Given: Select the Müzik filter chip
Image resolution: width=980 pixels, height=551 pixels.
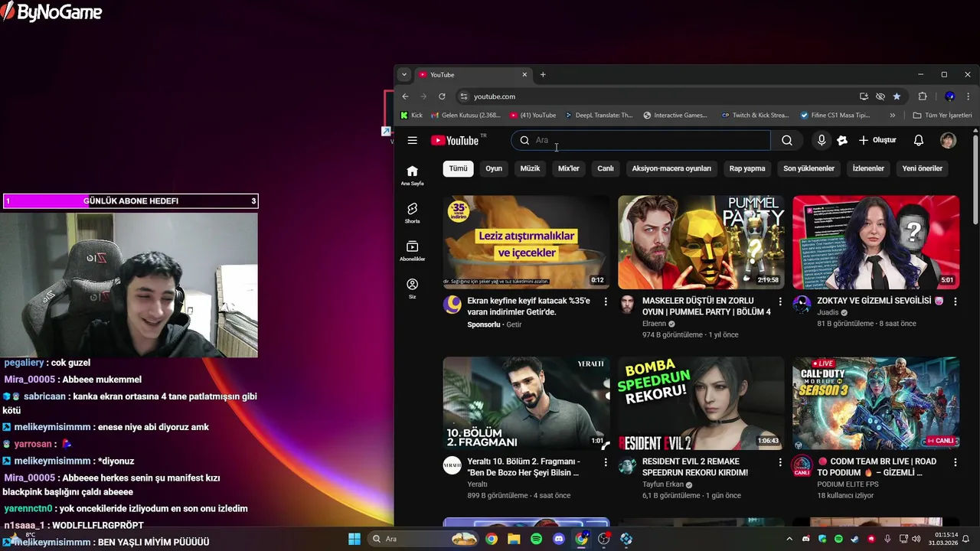Looking at the screenshot, I should tap(530, 168).
